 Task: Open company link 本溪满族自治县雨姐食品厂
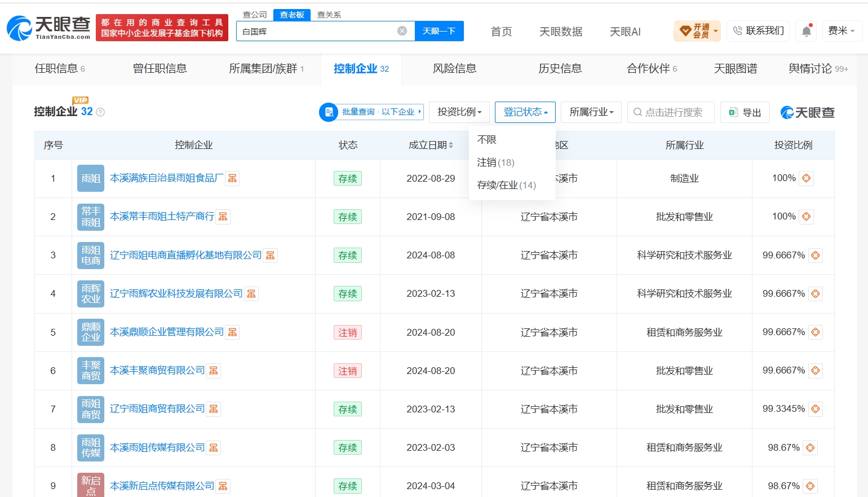point(166,178)
